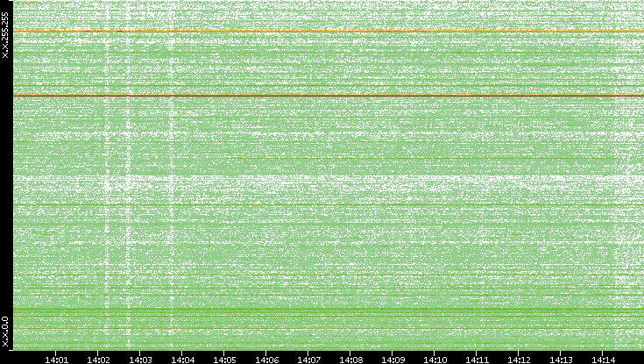This screenshot has width=644, height=364.
Task: Click the orange horizontal line near the top
Action: pyautogui.click(x=329, y=32)
